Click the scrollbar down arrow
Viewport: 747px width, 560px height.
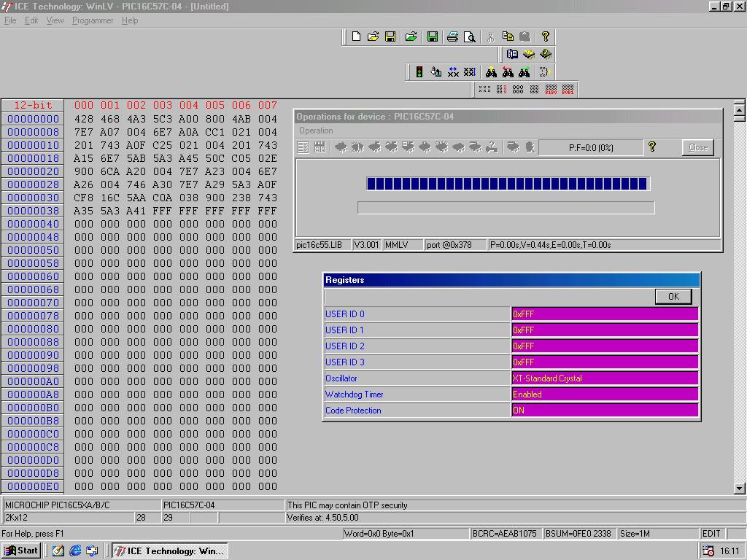(x=740, y=489)
